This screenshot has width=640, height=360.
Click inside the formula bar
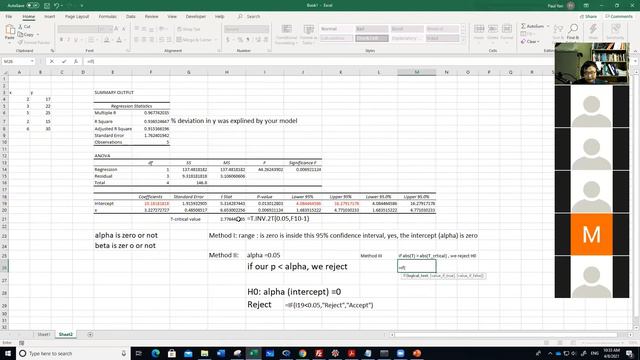pos(318,61)
